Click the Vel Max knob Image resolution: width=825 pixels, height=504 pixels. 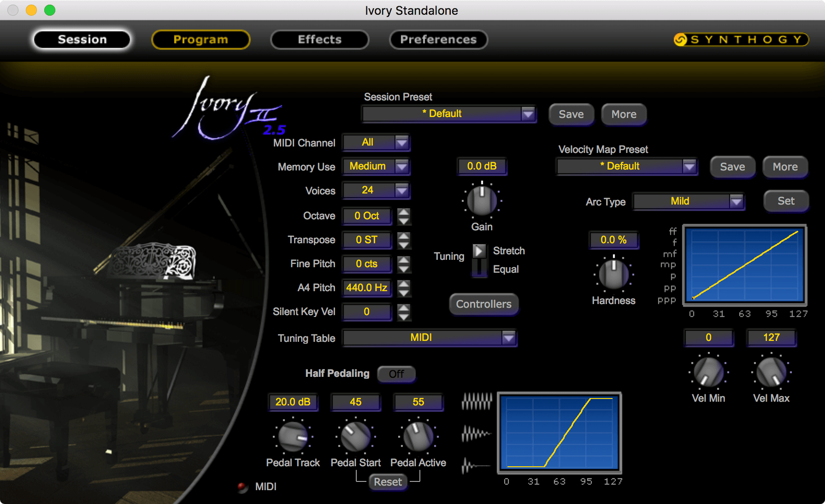(772, 372)
